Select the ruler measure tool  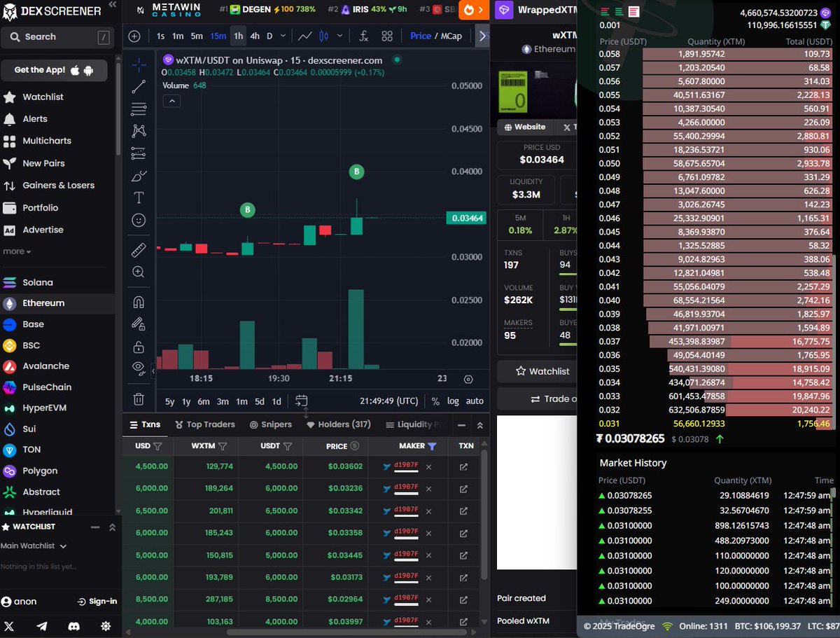[x=139, y=250]
